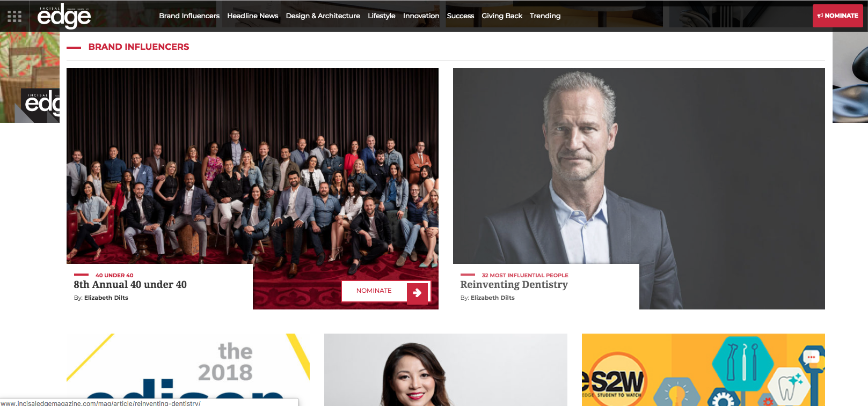Screen dimensions: 868x406
Task: Open the 8th Annual 40 under 40 article
Action: 130,285
